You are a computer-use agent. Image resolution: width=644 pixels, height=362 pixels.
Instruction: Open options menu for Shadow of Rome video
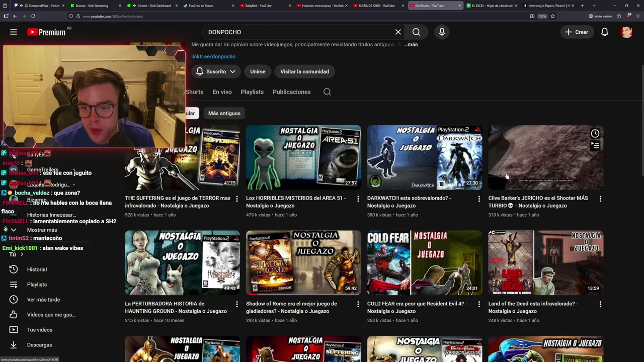(358, 305)
